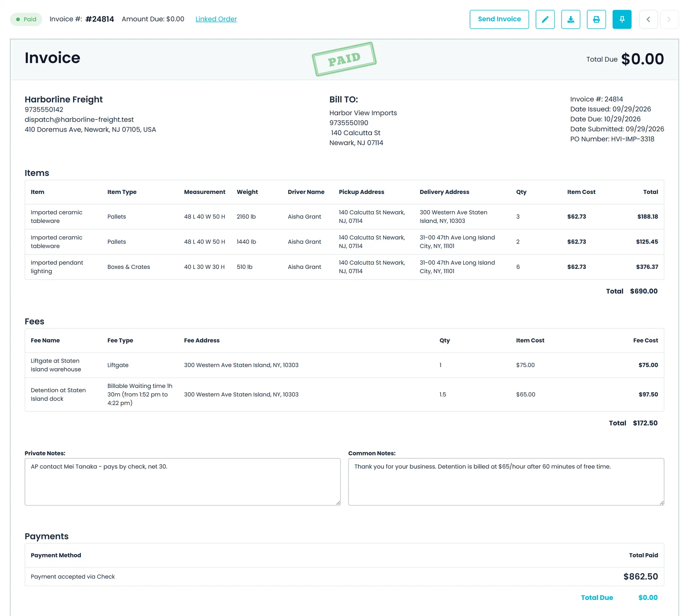Click the Payment accepted via Check row
The width and height of the screenshot is (689, 616).
click(344, 577)
